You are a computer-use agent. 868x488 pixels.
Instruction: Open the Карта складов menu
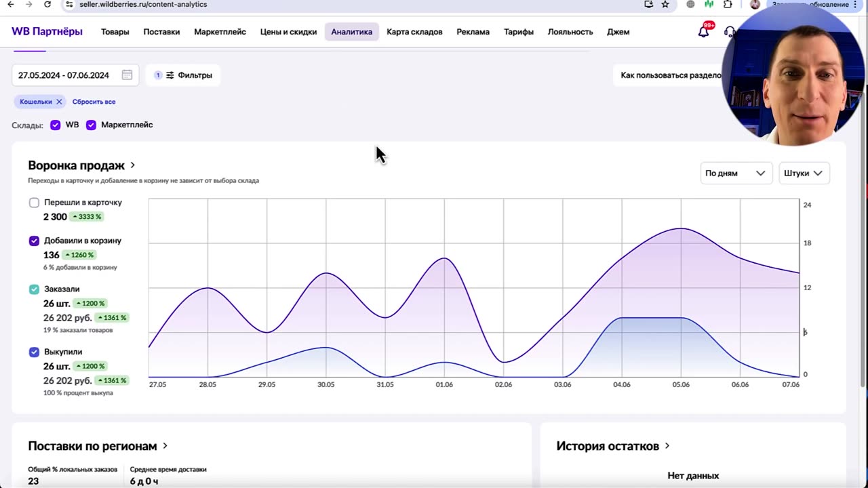coord(414,32)
